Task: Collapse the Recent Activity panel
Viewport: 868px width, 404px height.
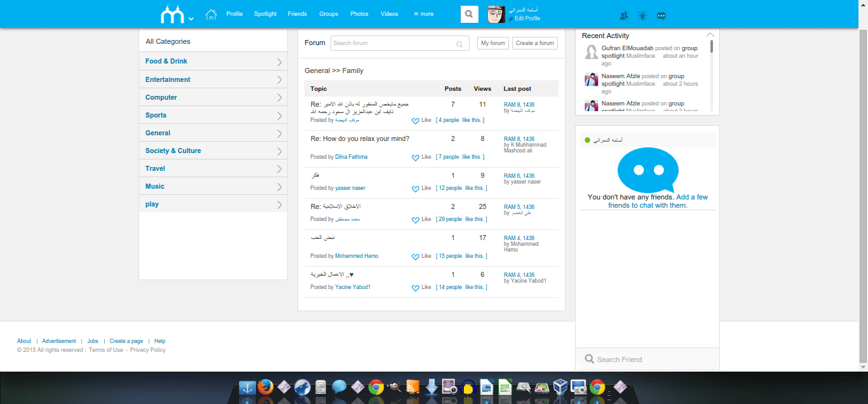Action: tap(710, 36)
